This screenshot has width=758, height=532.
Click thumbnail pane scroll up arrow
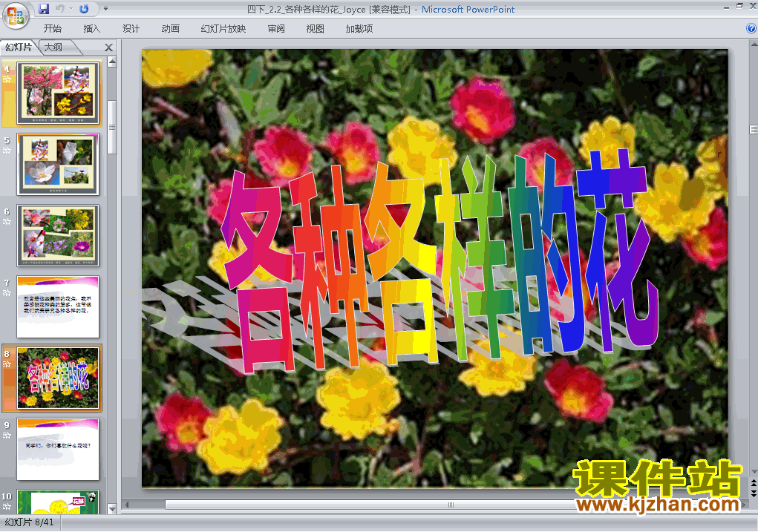coord(112,62)
